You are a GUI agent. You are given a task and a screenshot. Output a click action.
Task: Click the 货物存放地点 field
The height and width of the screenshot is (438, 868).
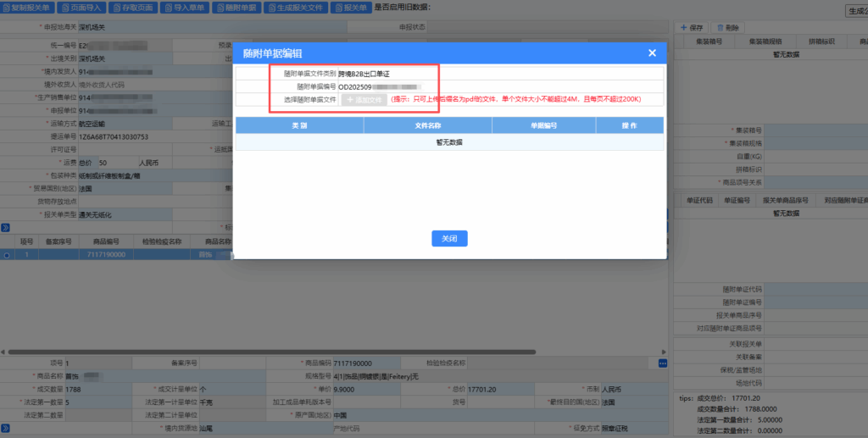(155, 202)
